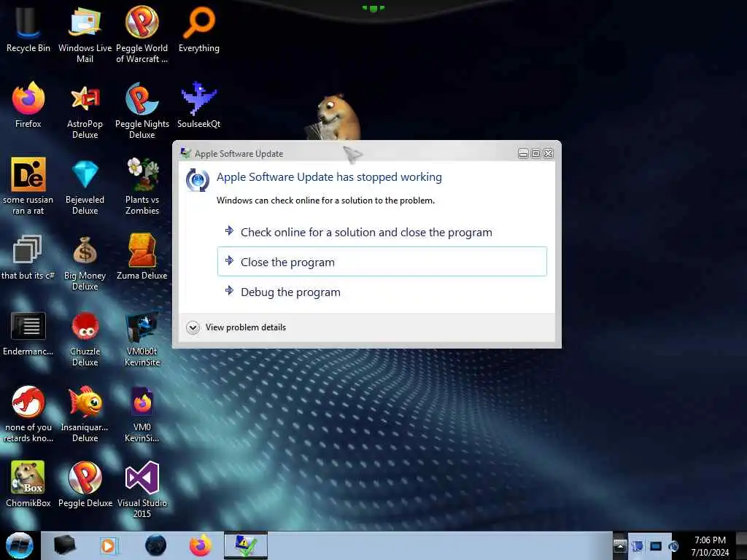Select the Firefox desktop shortcut
The width and height of the screenshot is (747, 560).
[28, 105]
